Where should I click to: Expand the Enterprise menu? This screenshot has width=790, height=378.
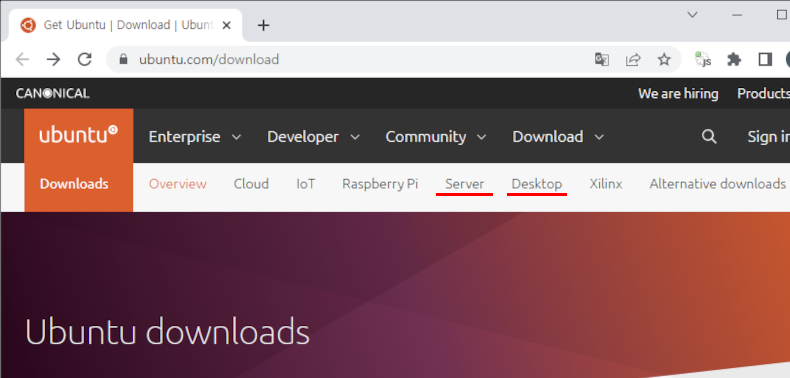point(195,137)
